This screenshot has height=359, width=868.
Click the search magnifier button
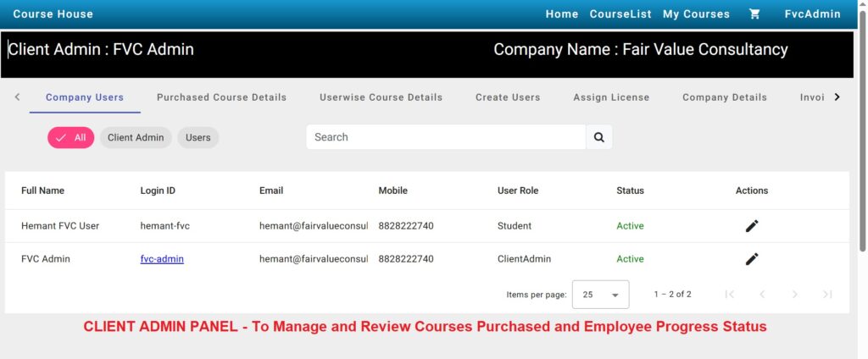599,137
